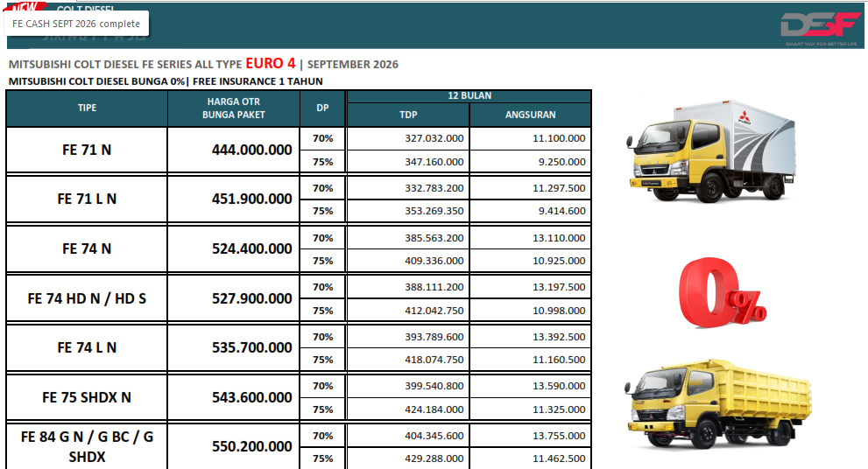Click TDP value 388.111.200
Screen dimensions: 868x469
434,287
